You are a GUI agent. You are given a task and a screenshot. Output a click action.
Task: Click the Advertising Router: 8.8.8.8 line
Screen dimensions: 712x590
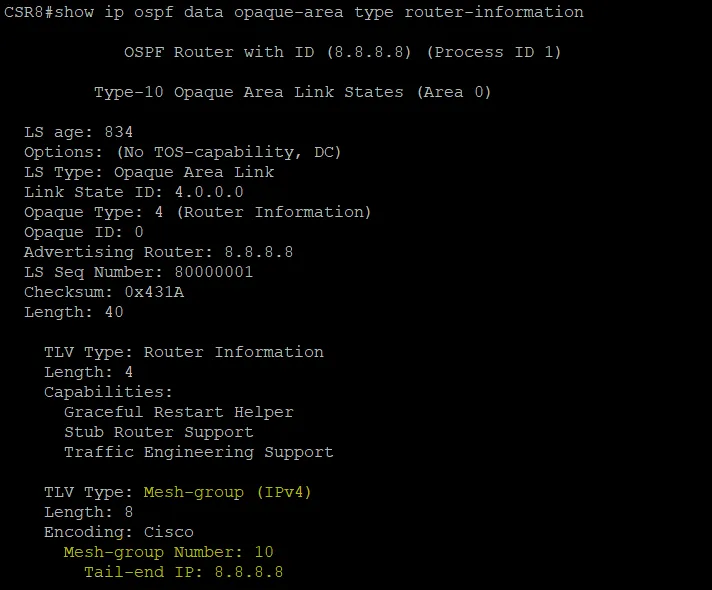(x=158, y=252)
